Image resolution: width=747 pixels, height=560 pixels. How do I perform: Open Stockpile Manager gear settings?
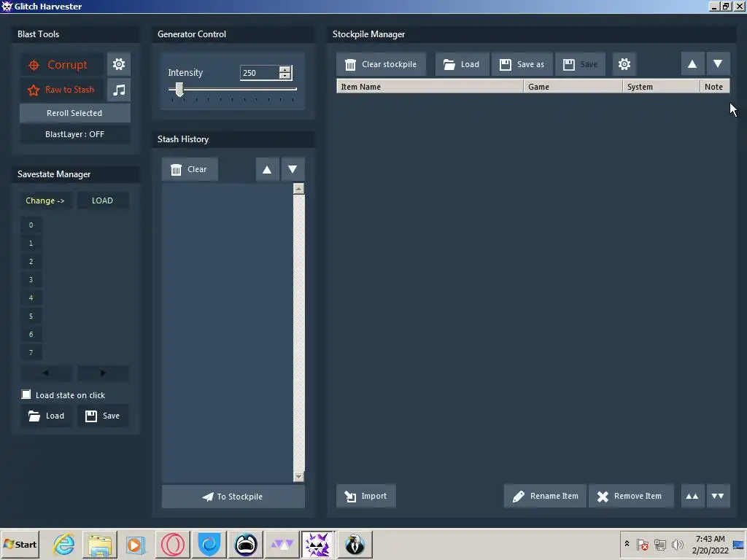624,64
